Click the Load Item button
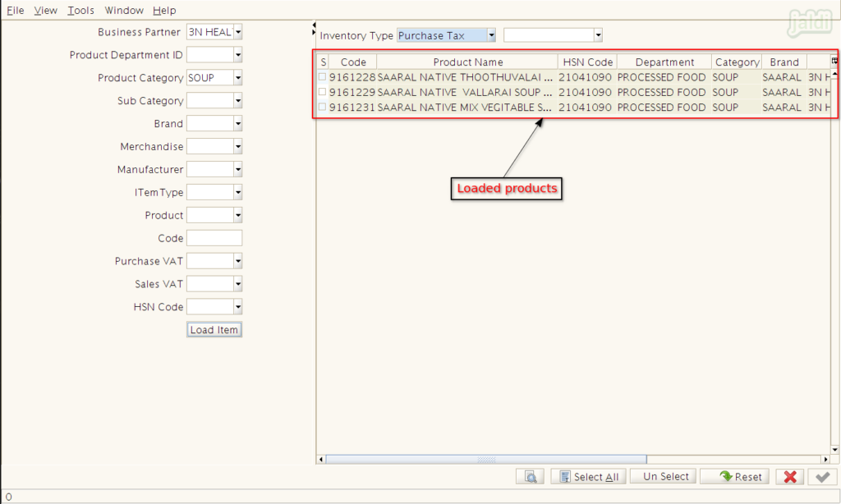Screen dimensions: 841x504 [214, 330]
